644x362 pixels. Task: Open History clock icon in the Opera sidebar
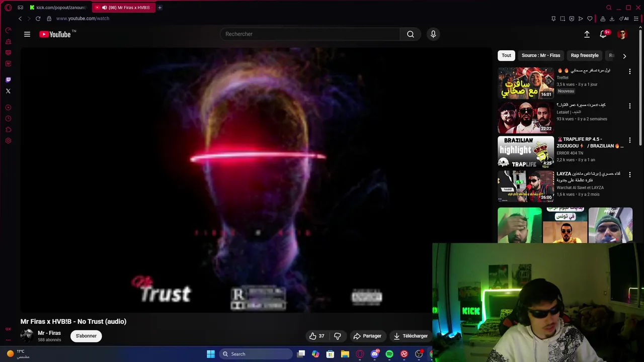tap(8, 119)
